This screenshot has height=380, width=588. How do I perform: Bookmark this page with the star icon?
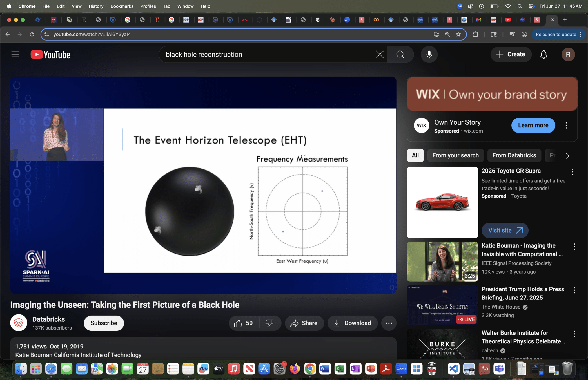458,34
